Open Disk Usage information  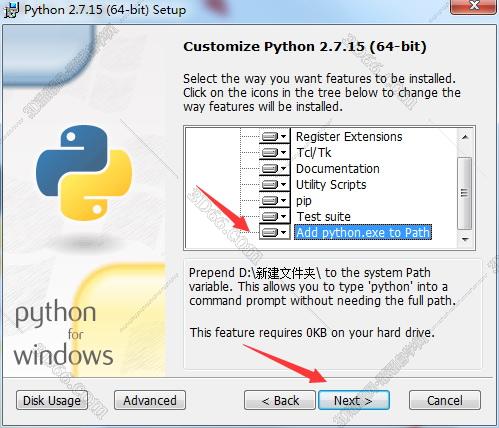click(x=52, y=400)
